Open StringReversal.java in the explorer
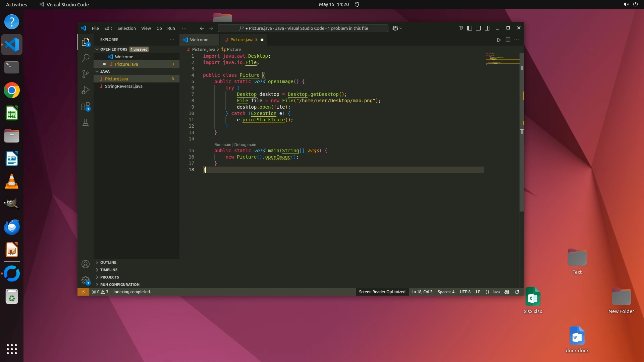This screenshot has width=644, height=362. point(123,86)
